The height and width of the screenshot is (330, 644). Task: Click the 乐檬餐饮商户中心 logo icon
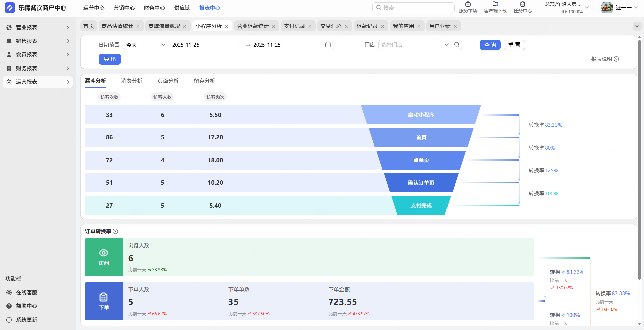coord(10,8)
